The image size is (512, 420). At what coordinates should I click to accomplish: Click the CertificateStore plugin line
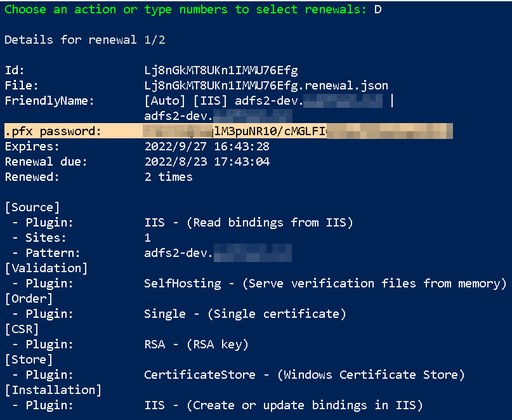pyautogui.click(x=305, y=374)
